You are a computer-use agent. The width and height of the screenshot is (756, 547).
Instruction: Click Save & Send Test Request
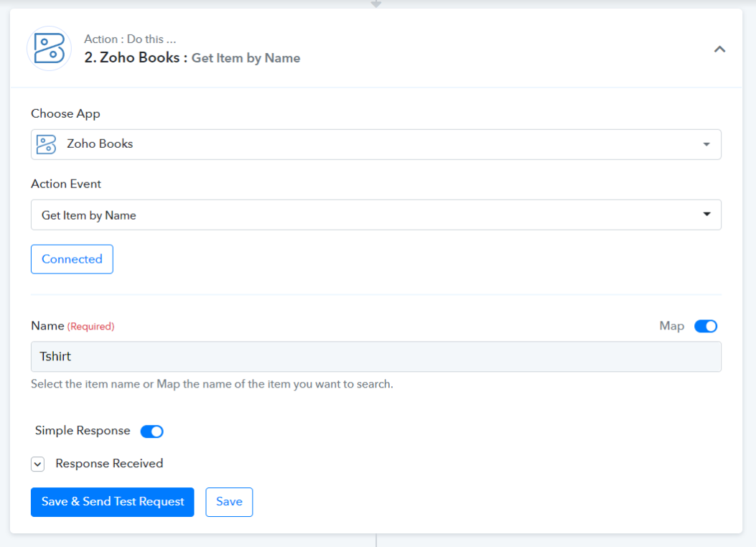point(112,502)
